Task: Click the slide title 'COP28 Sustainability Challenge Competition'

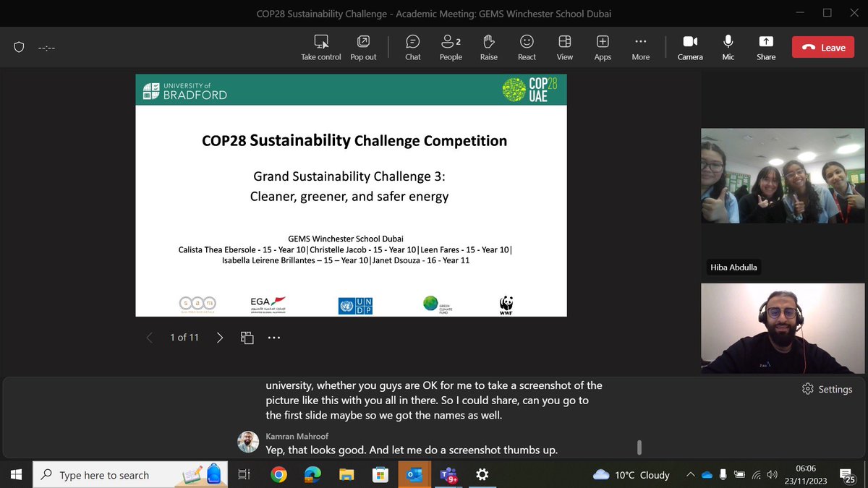Action: pyautogui.click(x=354, y=140)
